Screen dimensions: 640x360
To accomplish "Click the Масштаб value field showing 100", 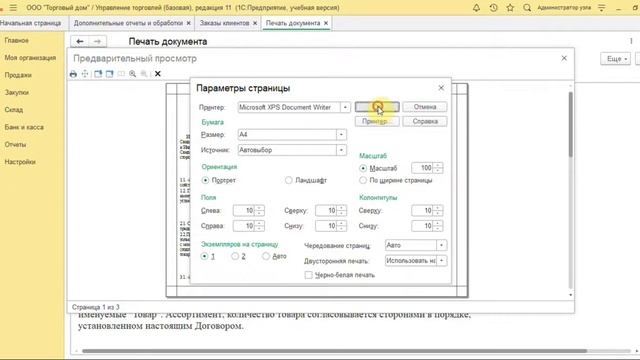I will (422, 168).
